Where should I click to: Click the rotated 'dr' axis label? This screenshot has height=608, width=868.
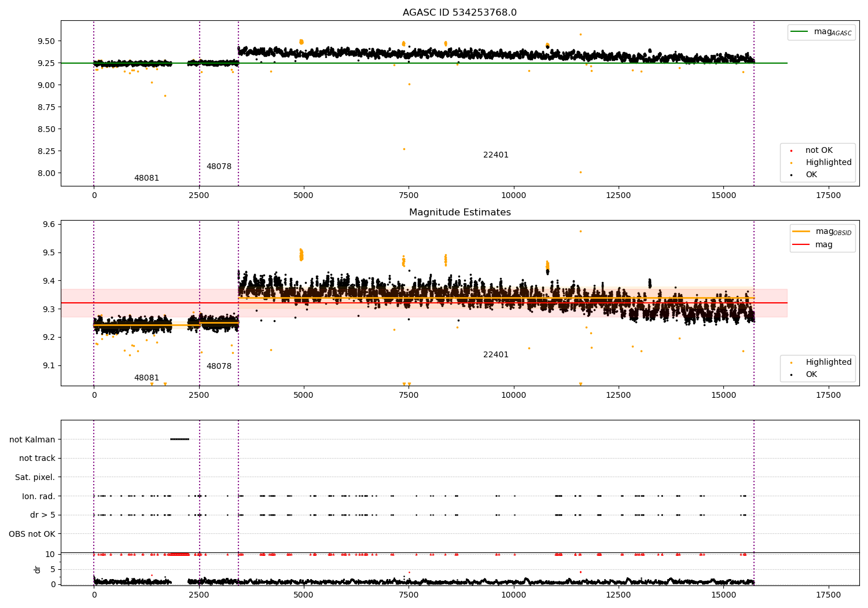[x=38, y=569]
